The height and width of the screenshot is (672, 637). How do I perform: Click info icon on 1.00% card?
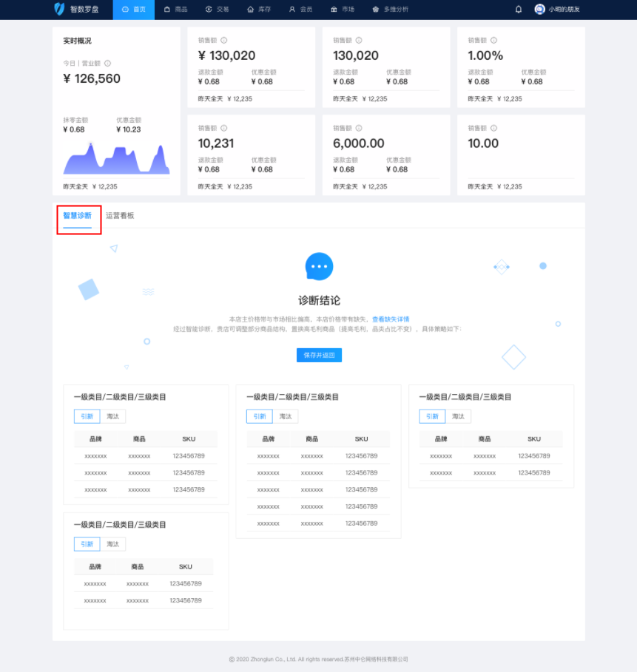click(493, 41)
